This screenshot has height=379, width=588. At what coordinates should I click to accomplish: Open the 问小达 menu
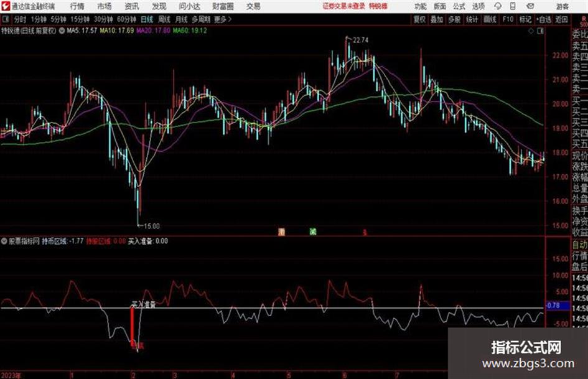click(x=189, y=6)
